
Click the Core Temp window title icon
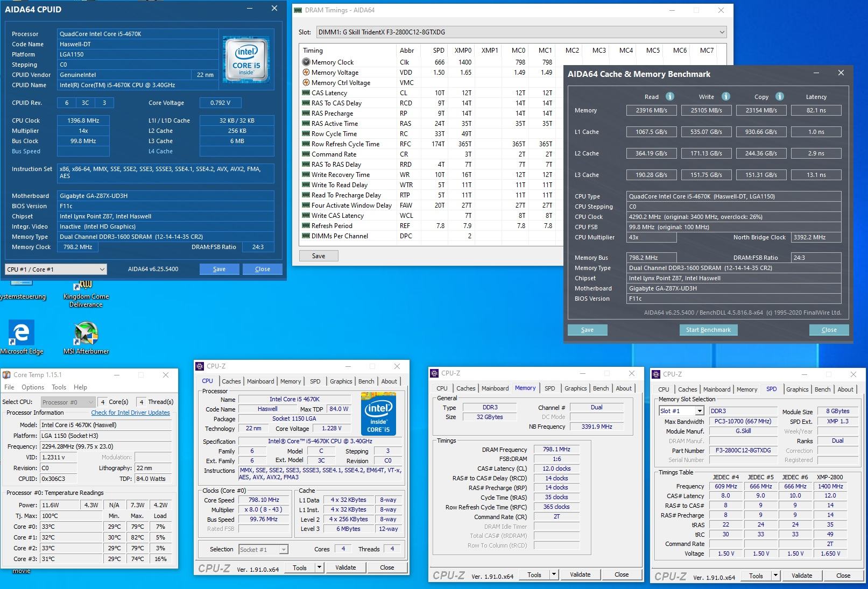tap(6, 375)
